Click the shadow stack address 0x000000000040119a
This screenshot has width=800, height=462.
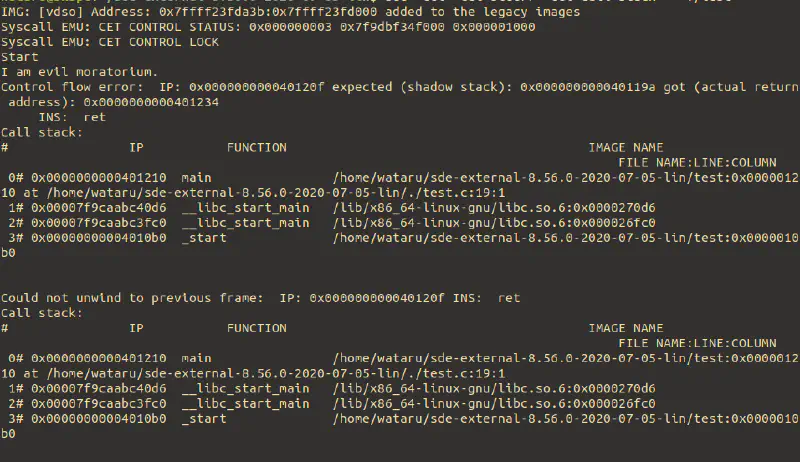pos(587,87)
